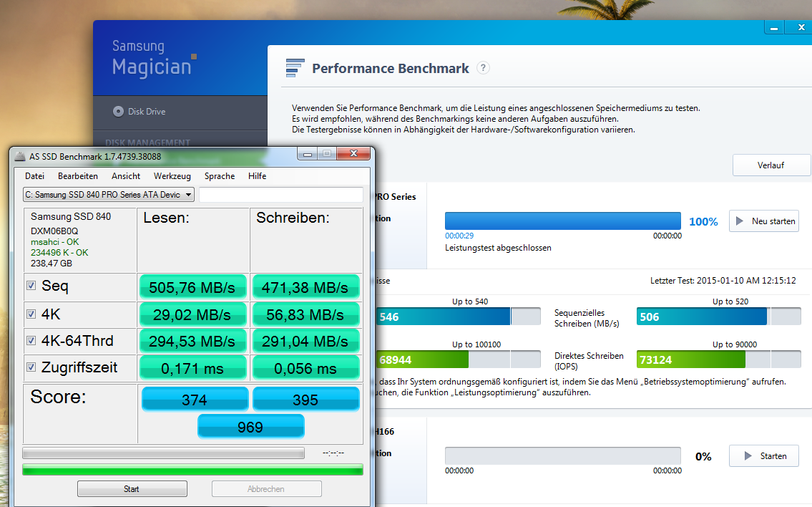The width and height of the screenshot is (812, 507).
Task: Click the firmware text DXM06B0Q
Action: 54,231
